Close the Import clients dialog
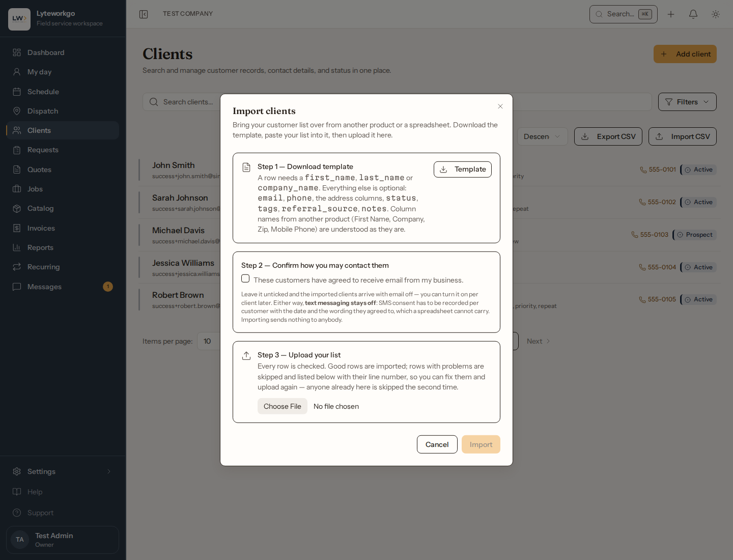This screenshot has height=560, width=733. (500, 106)
